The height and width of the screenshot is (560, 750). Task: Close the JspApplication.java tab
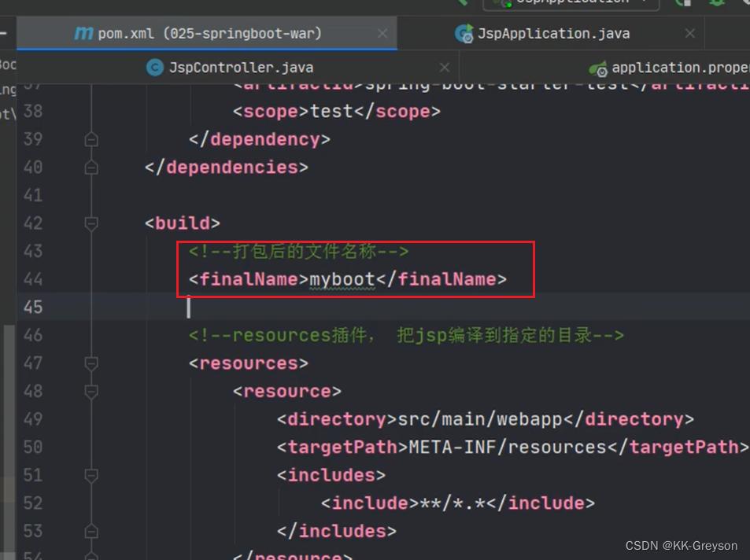tap(689, 34)
